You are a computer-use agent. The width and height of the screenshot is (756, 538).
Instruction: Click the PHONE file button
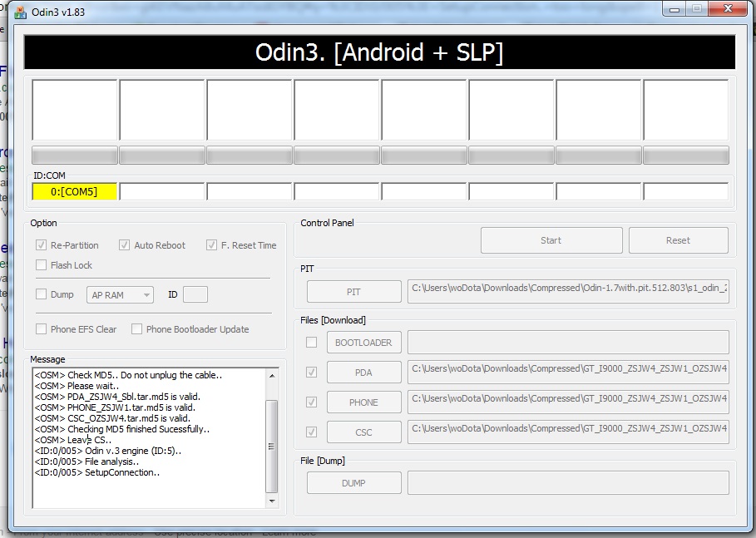pyautogui.click(x=363, y=402)
